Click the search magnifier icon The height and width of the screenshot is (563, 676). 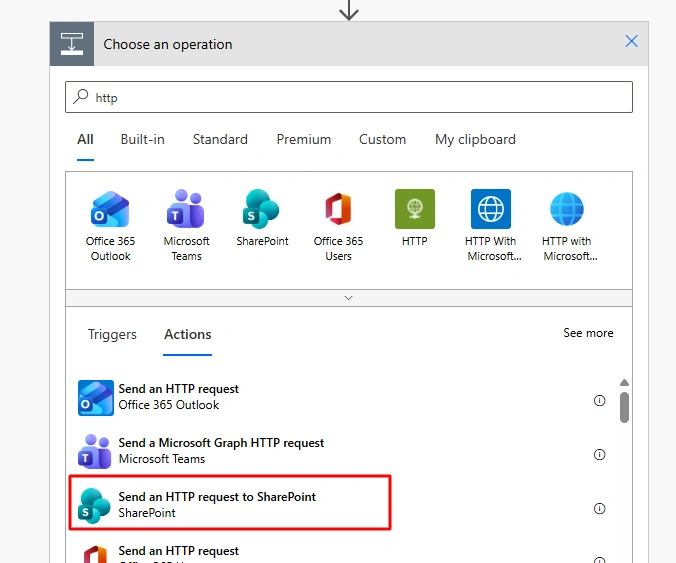(x=81, y=97)
